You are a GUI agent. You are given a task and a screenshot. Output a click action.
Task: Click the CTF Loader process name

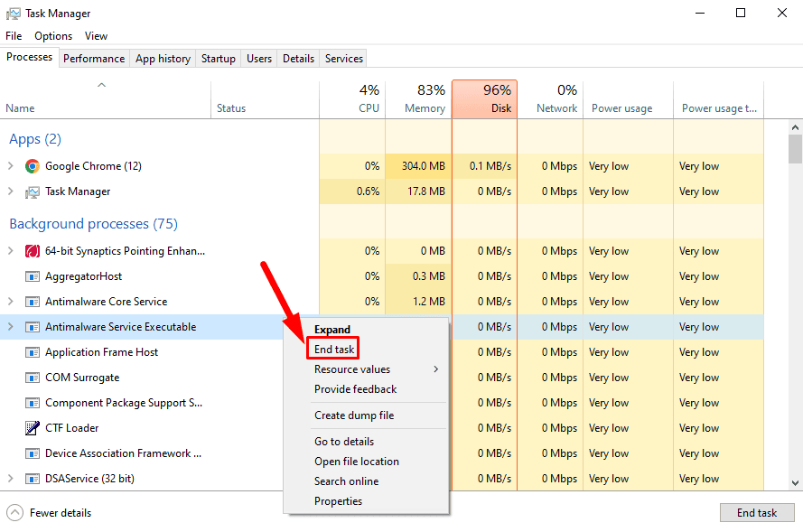click(x=71, y=428)
